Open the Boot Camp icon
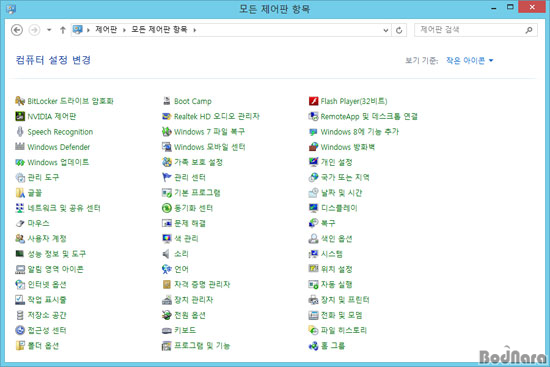The height and width of the screenshot is (367, 550). click(x=167, y=101)
